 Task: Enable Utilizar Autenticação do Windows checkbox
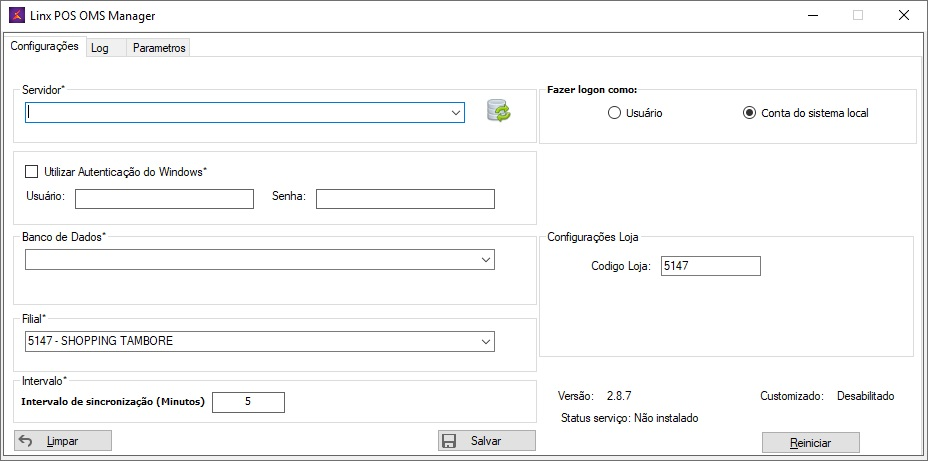[31, 172]
